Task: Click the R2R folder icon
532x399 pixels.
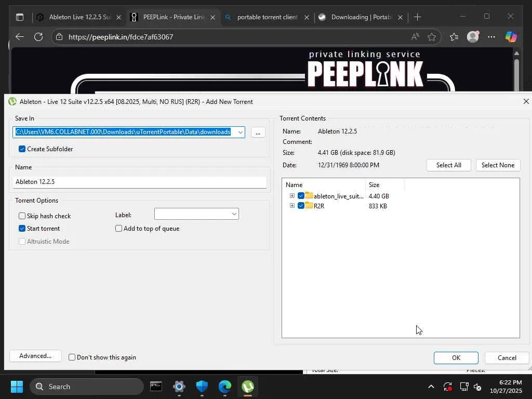Action: (309, 206)
